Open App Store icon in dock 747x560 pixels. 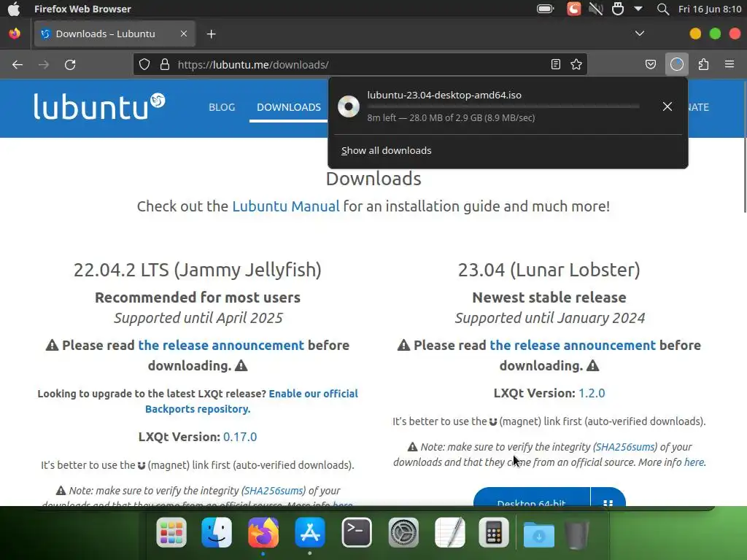(309, 532)
